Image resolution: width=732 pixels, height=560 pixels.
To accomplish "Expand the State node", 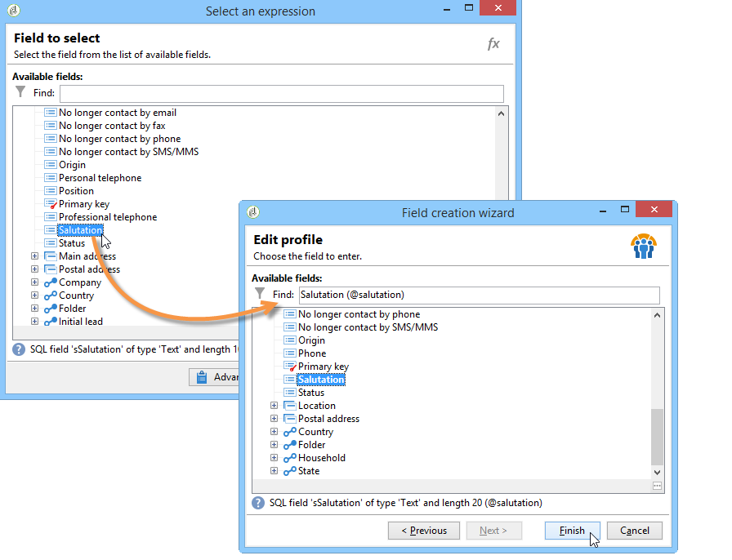I will tap(274, 471).
